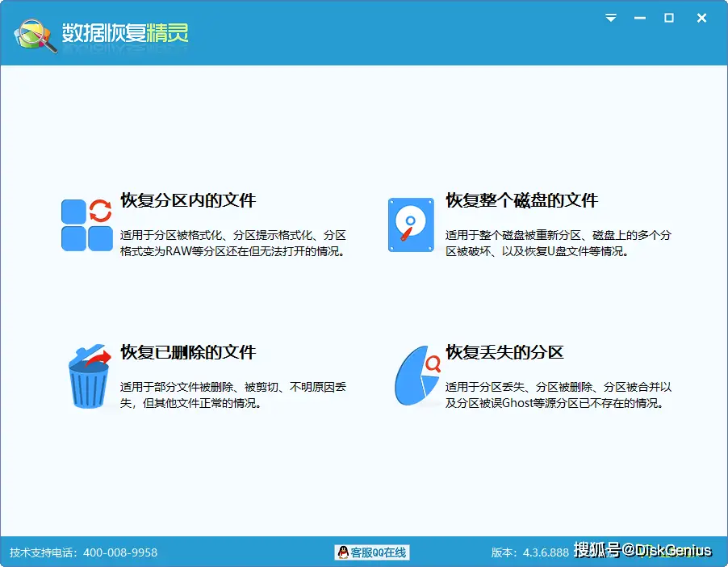Click the blue partition blocks recovery icon
This screenshot has width=728, height=567.
(x=84, y=224)
